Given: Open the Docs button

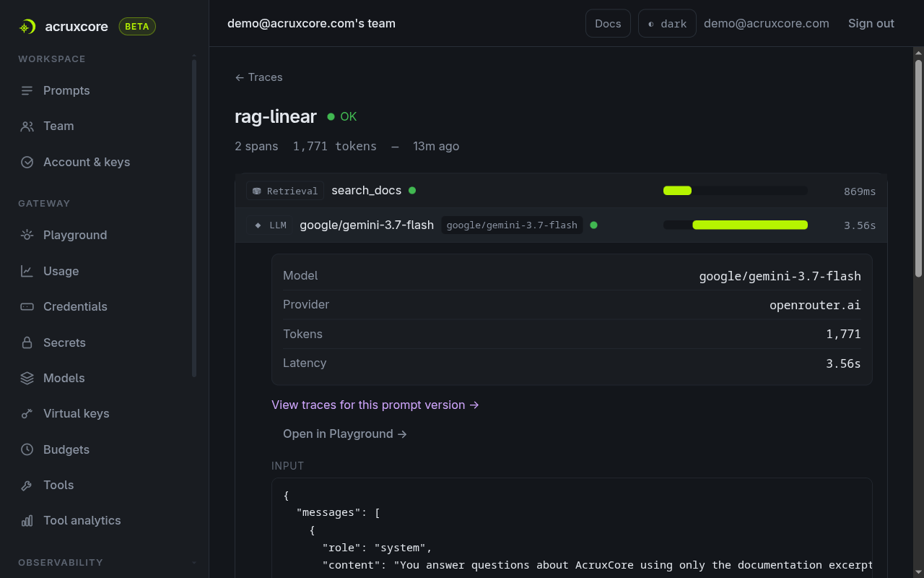Looking at the screenshot, I should 608,23.
